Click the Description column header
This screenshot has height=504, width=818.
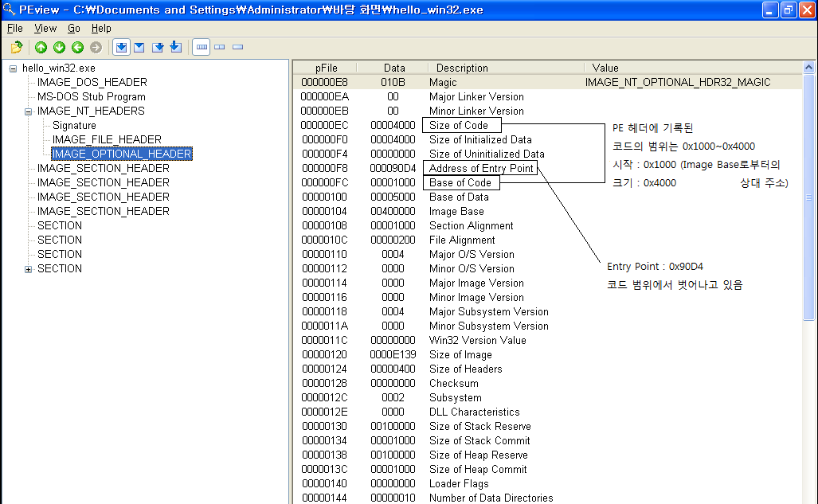(x=462, y=68)
